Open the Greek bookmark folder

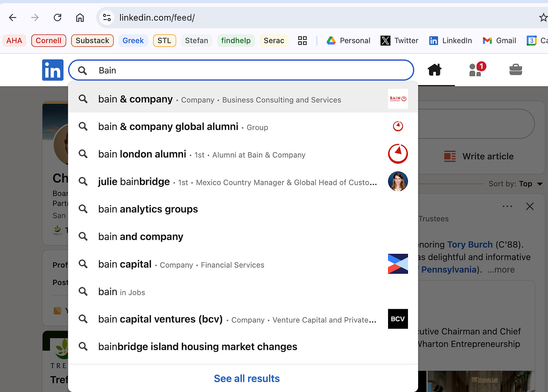[133, 41]
